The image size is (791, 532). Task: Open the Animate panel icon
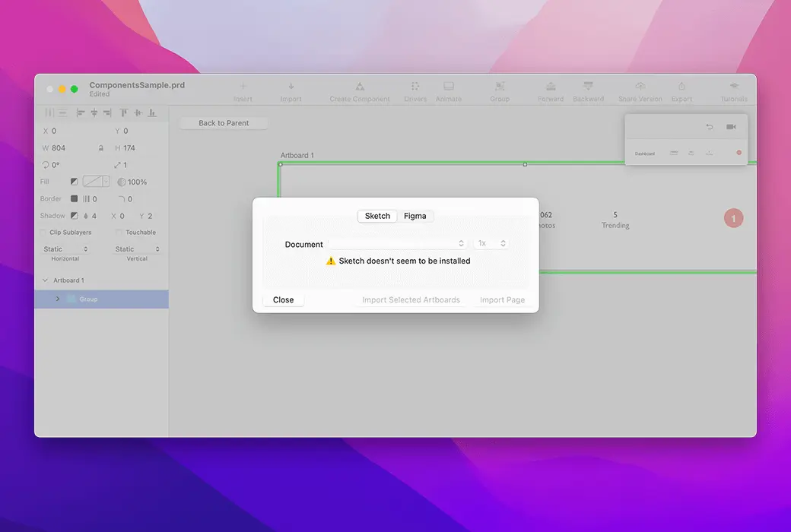449,86
